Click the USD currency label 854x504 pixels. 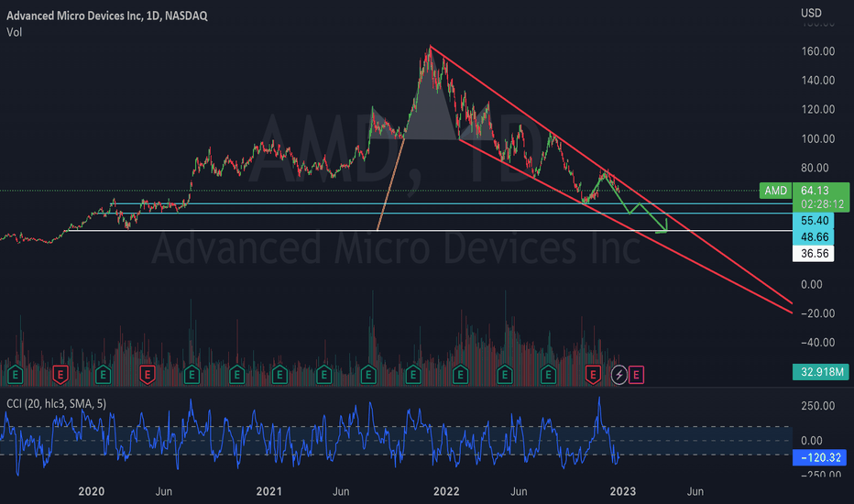coord(811,13)
